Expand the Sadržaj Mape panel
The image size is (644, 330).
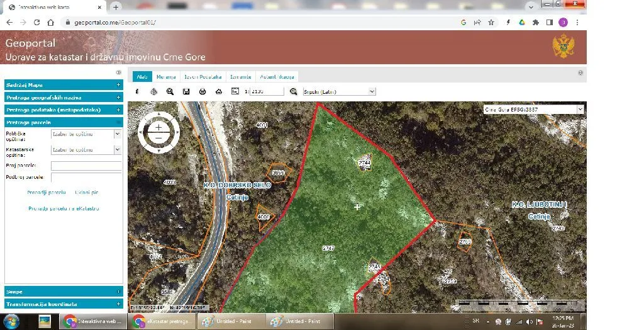pyautogui.click(x=64, y=85)
